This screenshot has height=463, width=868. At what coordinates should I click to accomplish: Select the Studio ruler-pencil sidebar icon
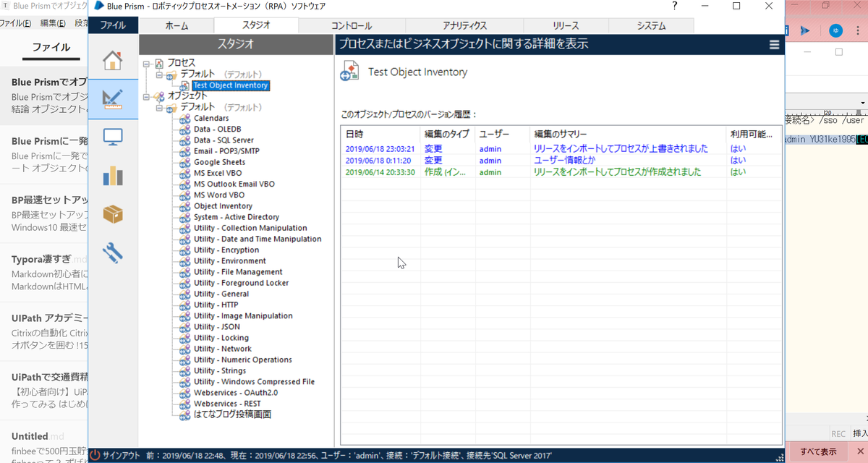[x=112, y=99]
